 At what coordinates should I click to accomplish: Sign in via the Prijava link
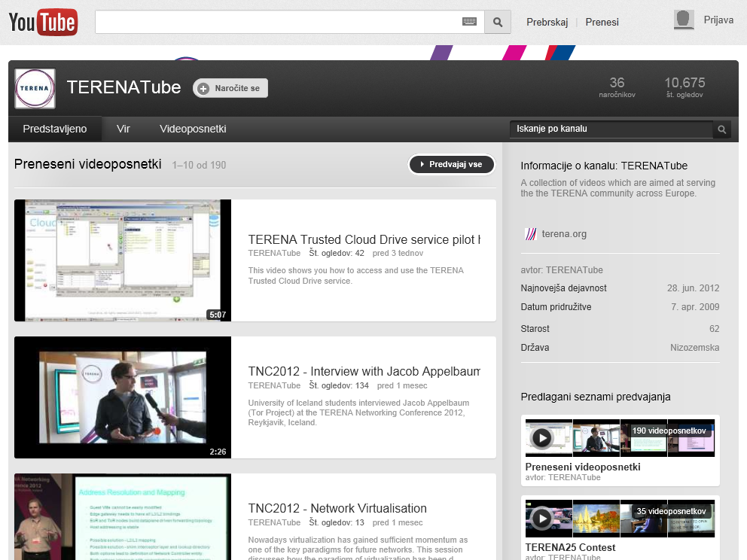pyautogui.click(x=718, y=20)
